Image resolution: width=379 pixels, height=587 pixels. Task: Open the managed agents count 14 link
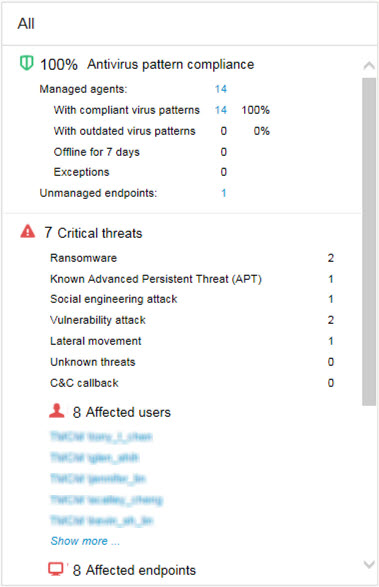(221, 89)
